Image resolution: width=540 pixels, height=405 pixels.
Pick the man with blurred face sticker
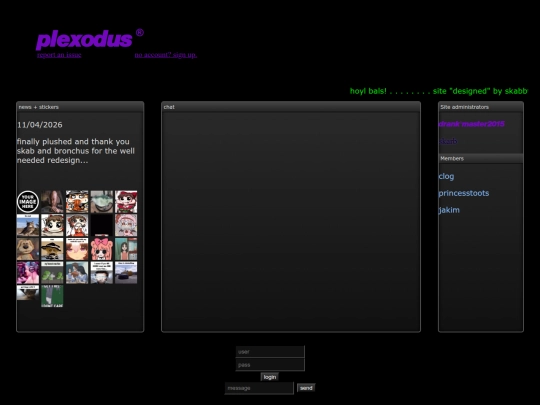click(102, 272)
